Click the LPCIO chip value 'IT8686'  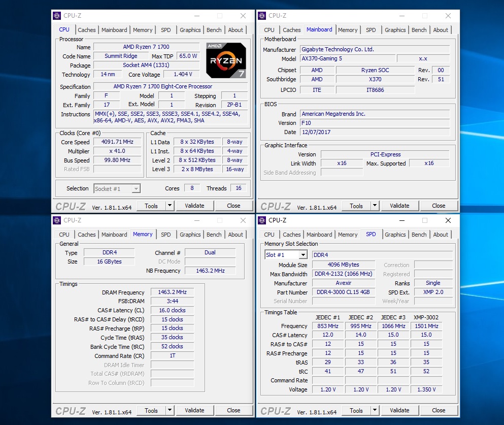pyautogui.click(x=376, y=90)
